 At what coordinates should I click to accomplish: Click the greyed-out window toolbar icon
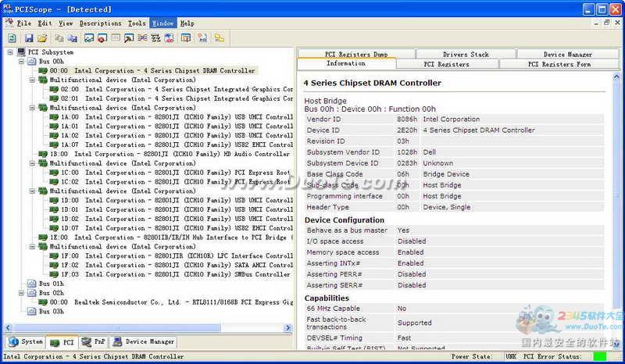(116, 37)
